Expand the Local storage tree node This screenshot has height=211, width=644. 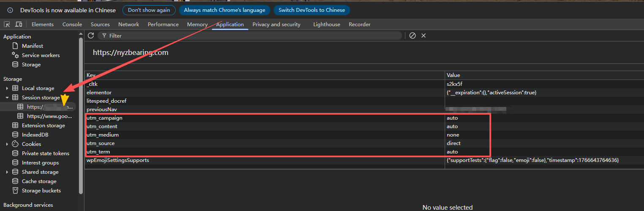(x=7, y=88)
